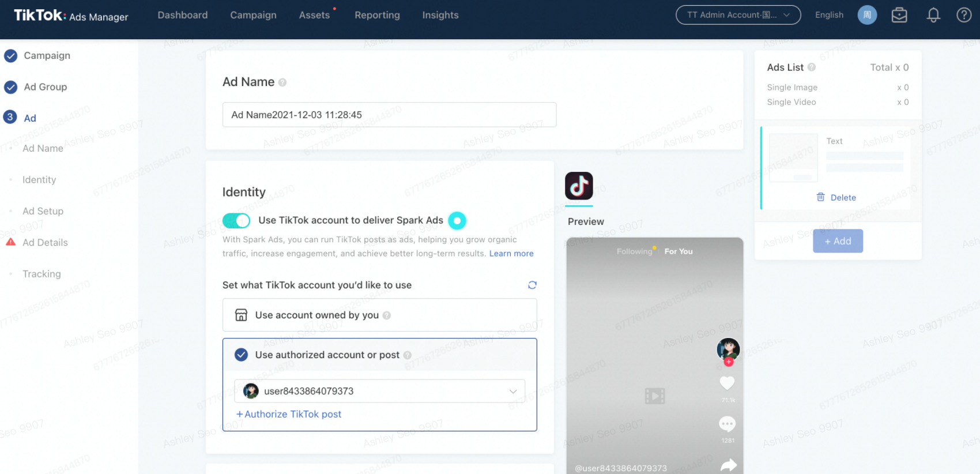Click the profile avatar in preview
The width and height of the screenshot is (980, 474).
click(x=728, y=349)
